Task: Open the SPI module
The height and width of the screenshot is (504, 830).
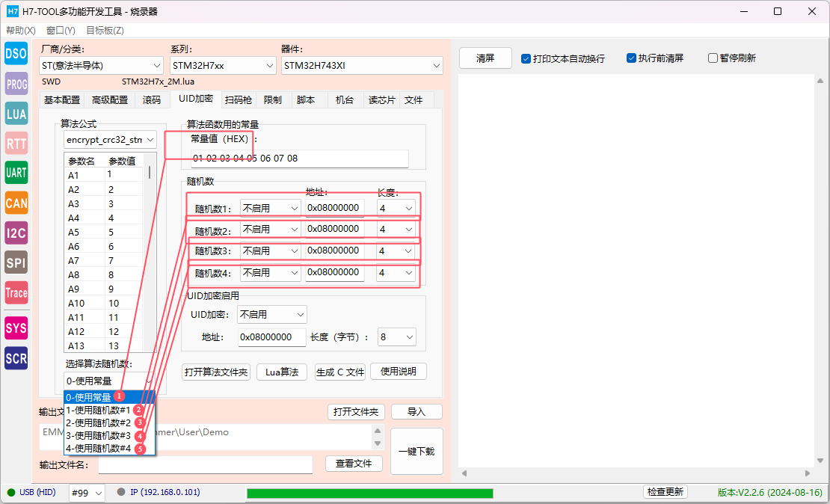Action: click(16, 262)
